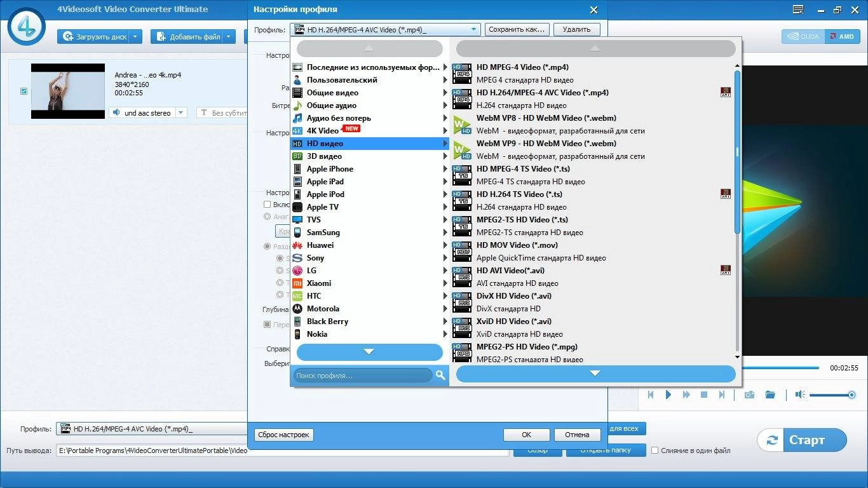Click the 'Поиск профиля...' search field
This screenshot has height=488, width=868.
(x=363, y=376)
